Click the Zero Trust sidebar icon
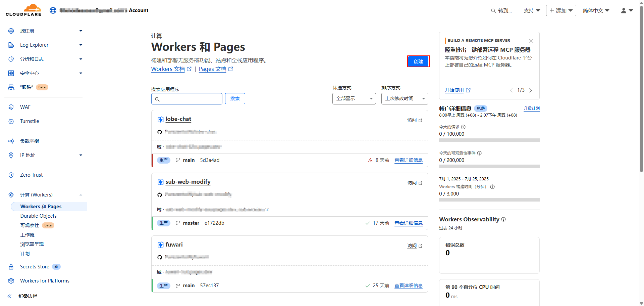644x306 pixels. point(11,175)
